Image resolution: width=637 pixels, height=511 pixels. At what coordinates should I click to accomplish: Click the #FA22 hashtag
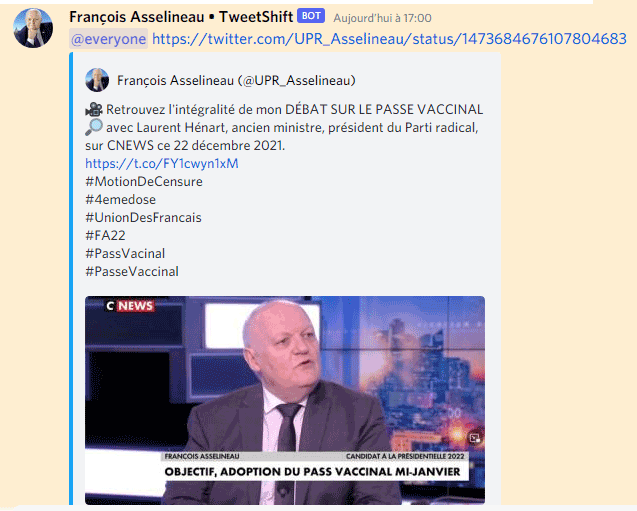click(x=106, y=235)
